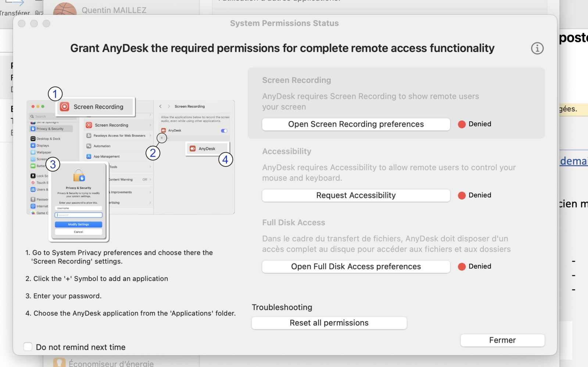Viewport: 588px width, 367px height.
Task: Close the System Permissions Status window
Action: click(22, 24)
